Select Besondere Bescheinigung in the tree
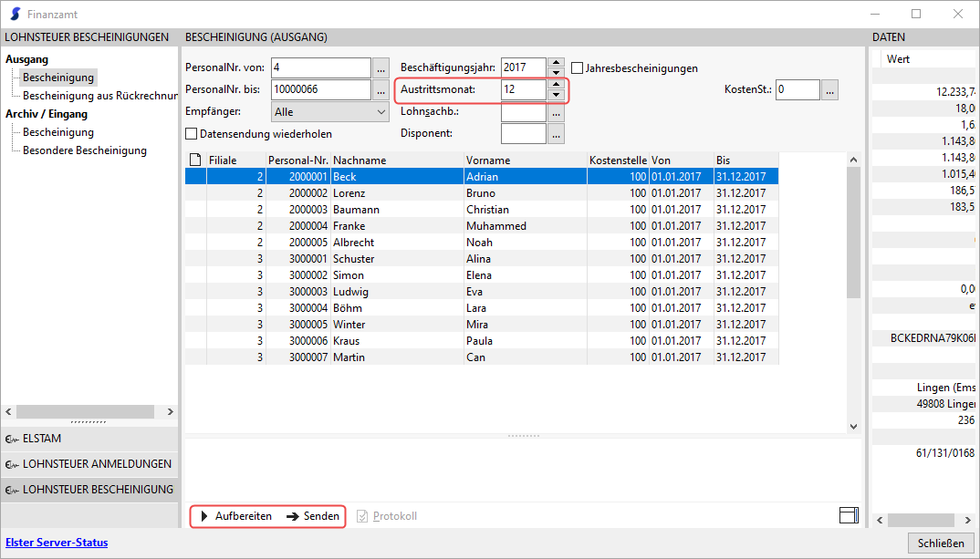 click(x=84, y=150)
